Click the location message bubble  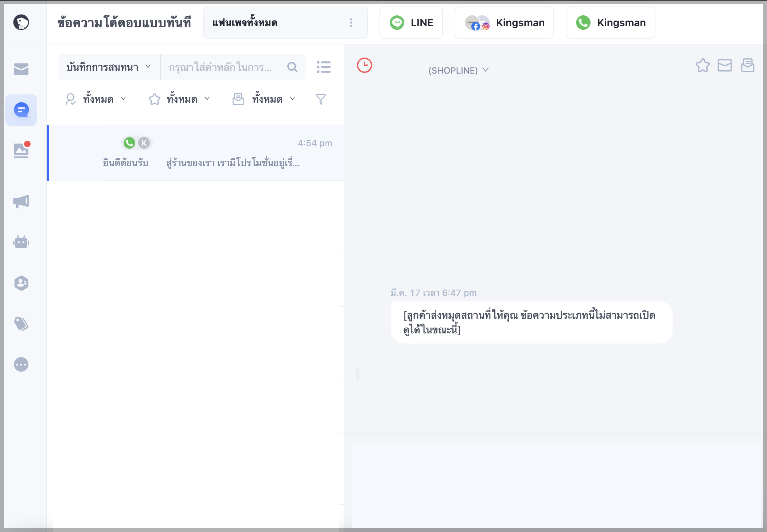(x=532, y=322)
